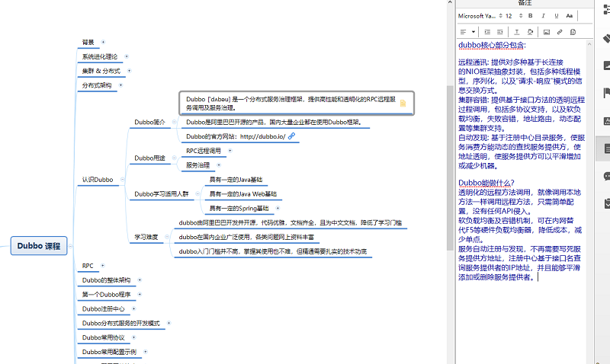Click the paint bucket background color icon
The image size is (610, 364).
coord(530,32)
